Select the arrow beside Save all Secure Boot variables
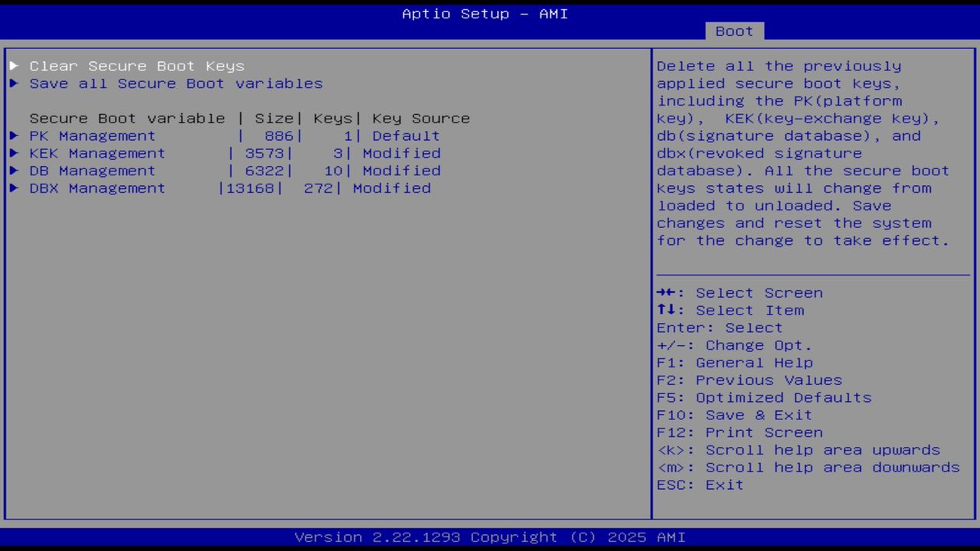The image size is (980, 551). pyautogui.click(x=14, y=83)
